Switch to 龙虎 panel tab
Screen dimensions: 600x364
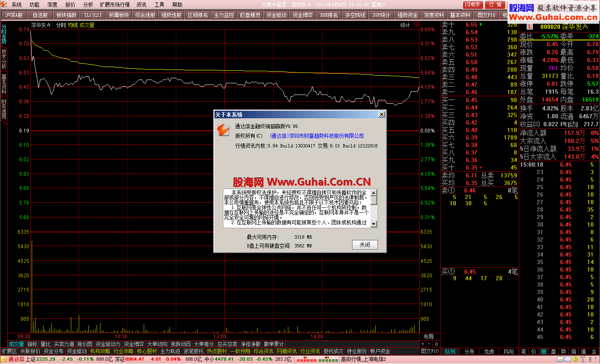pos(489,352)
